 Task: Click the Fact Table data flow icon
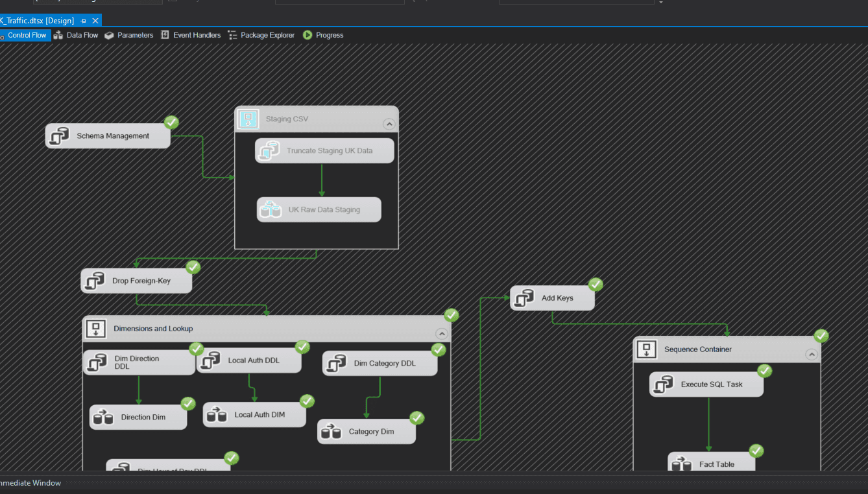coord(682,464)
